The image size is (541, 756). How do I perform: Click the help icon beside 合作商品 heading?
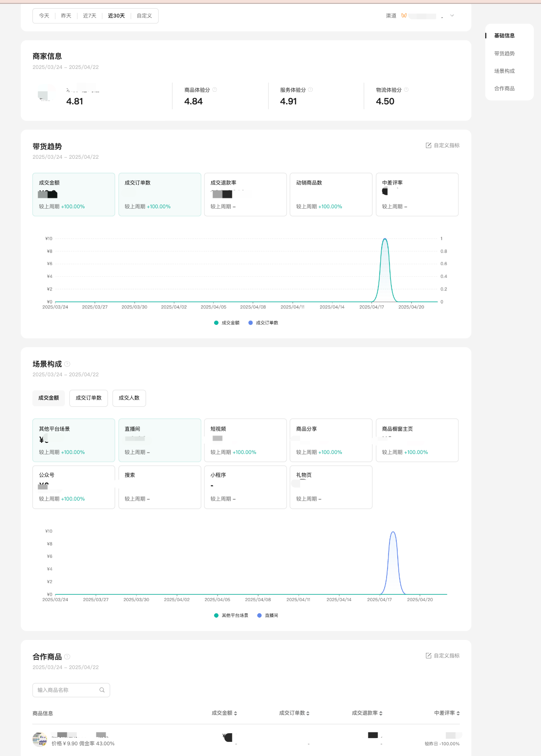pos(68,657)
